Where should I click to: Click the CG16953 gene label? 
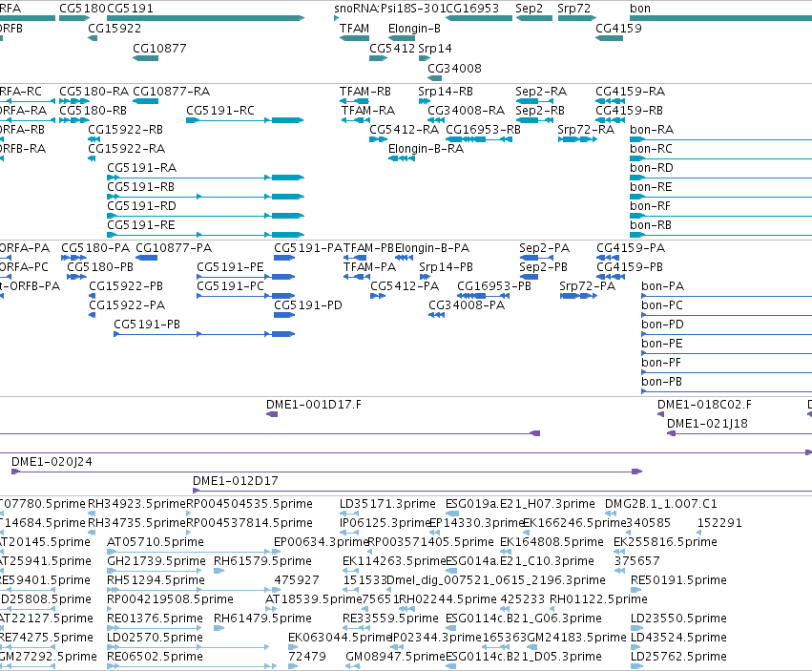(x=471, y=9)
